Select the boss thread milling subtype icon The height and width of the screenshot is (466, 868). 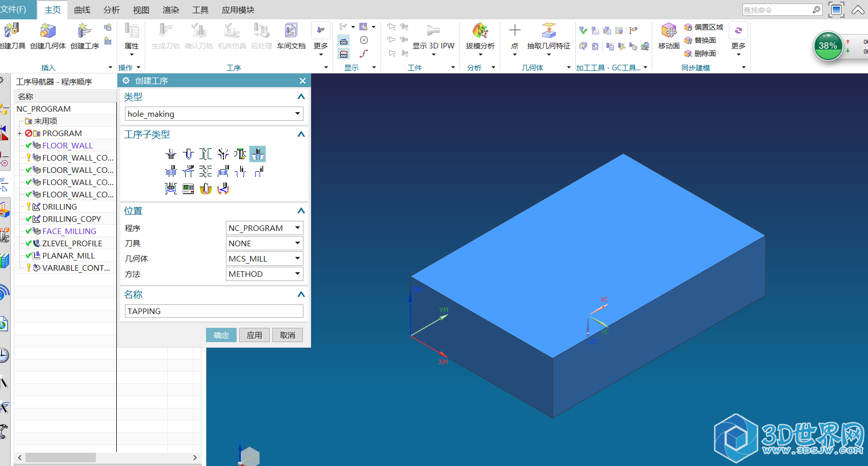pyautogui.click(x=259, y=171)
